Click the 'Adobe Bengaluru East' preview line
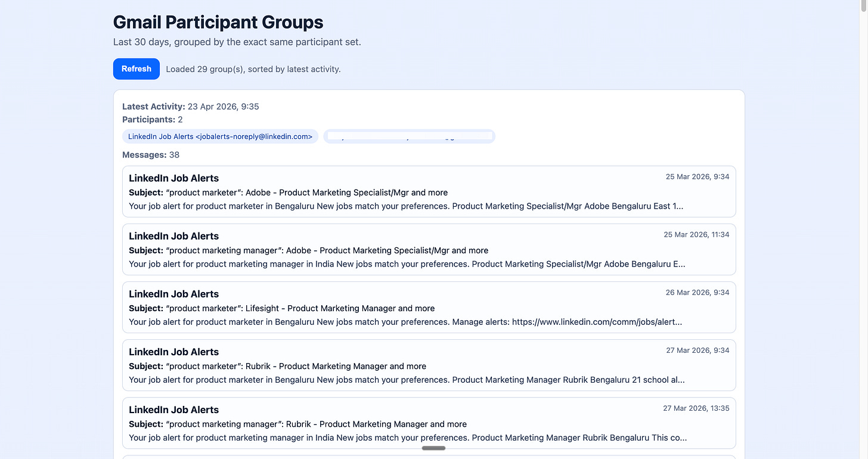 tap(406, 206)
